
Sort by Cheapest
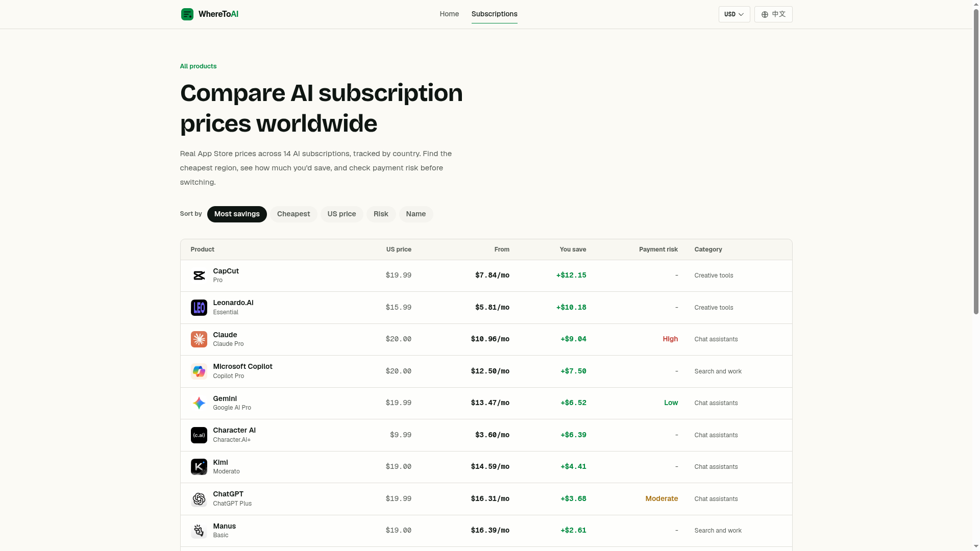pyautogui.click(x=293, y=214)
